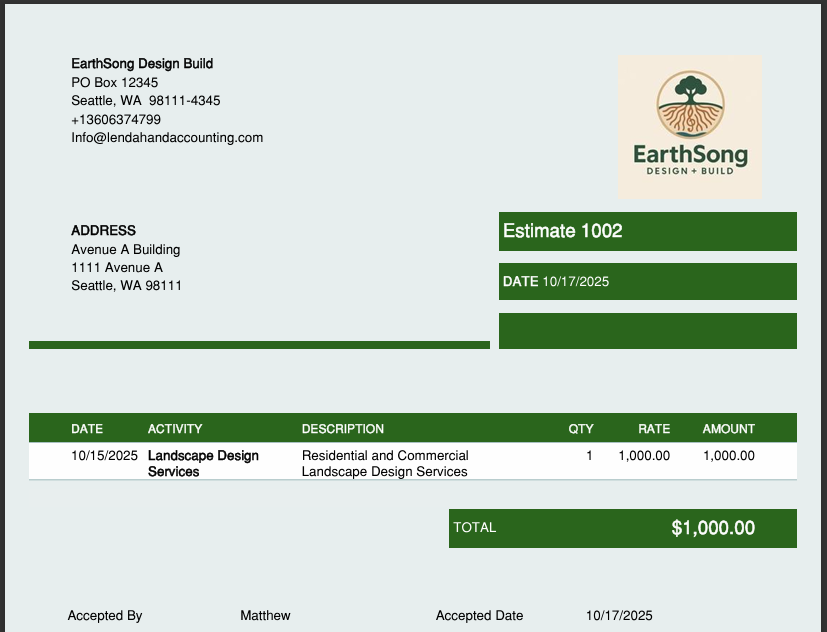Click the name Matthew beside Accepted By
This screenshot has width=827, height=632.
coord(265,616)
